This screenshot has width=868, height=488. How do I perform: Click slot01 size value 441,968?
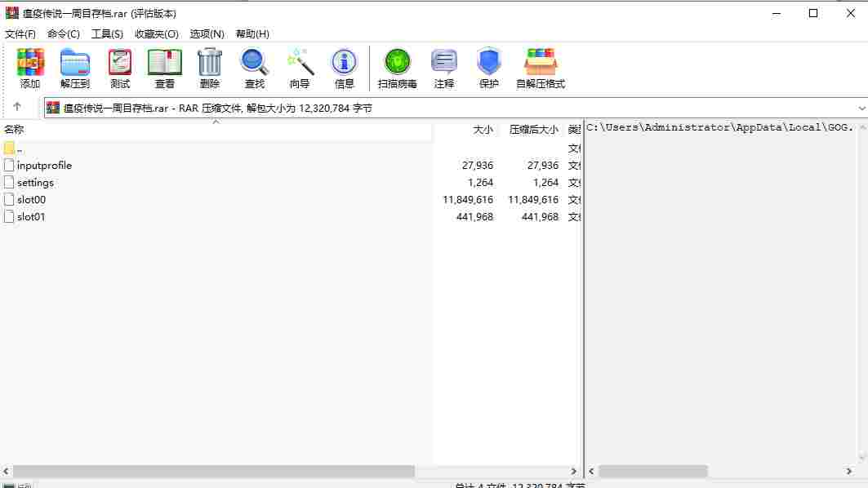click(474, 217)
